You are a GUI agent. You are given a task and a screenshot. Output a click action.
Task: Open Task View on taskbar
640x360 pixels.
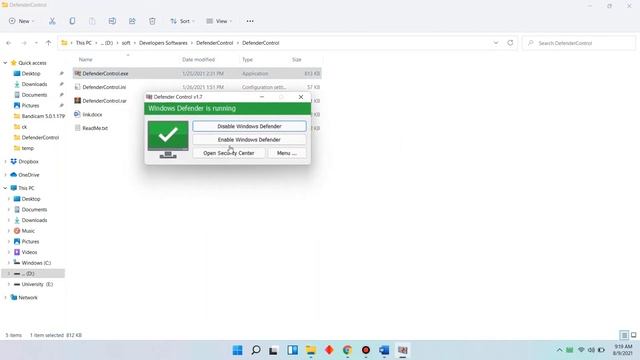pyautogui.click(x=273, y=350)
